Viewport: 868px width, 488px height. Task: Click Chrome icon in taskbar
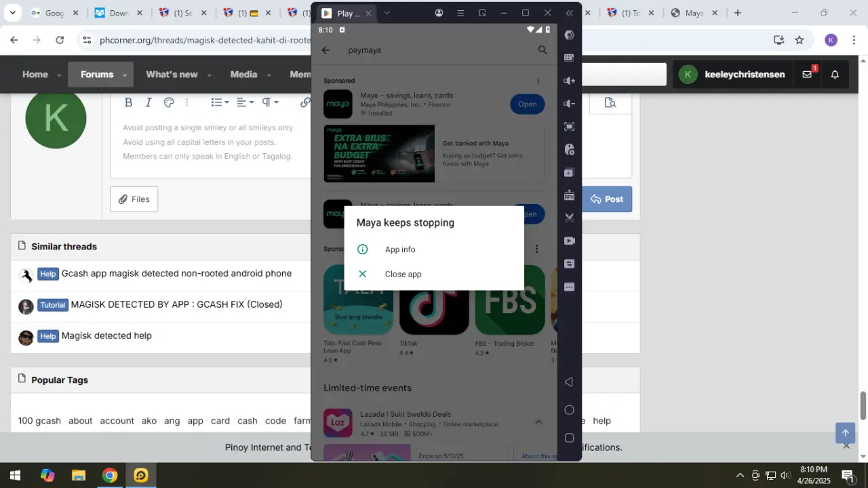(110, 475)
